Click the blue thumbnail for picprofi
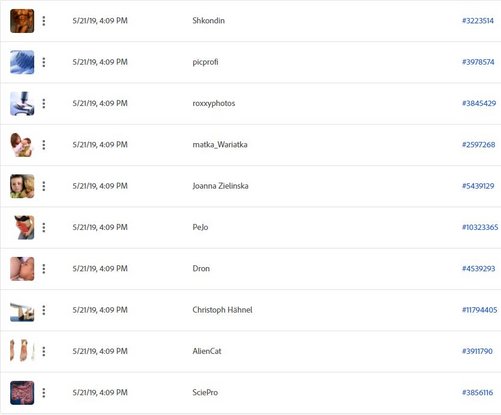This screenshot has height=415, width=501. (x=22, y=62)
